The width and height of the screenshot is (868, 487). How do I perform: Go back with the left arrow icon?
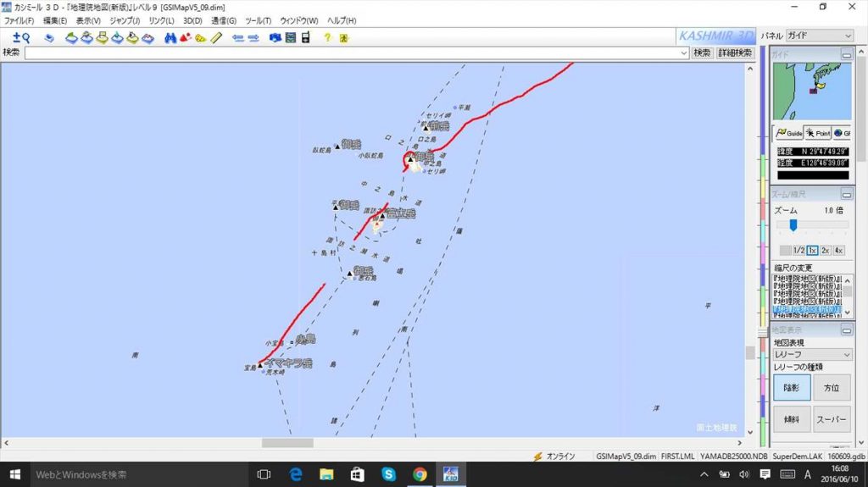238,38
